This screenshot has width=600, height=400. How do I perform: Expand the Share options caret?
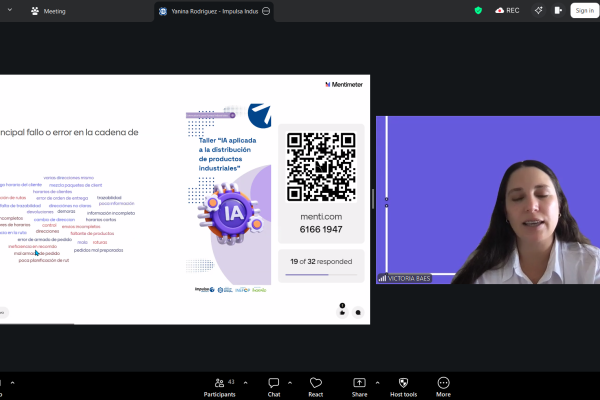(x=376, y=380)
